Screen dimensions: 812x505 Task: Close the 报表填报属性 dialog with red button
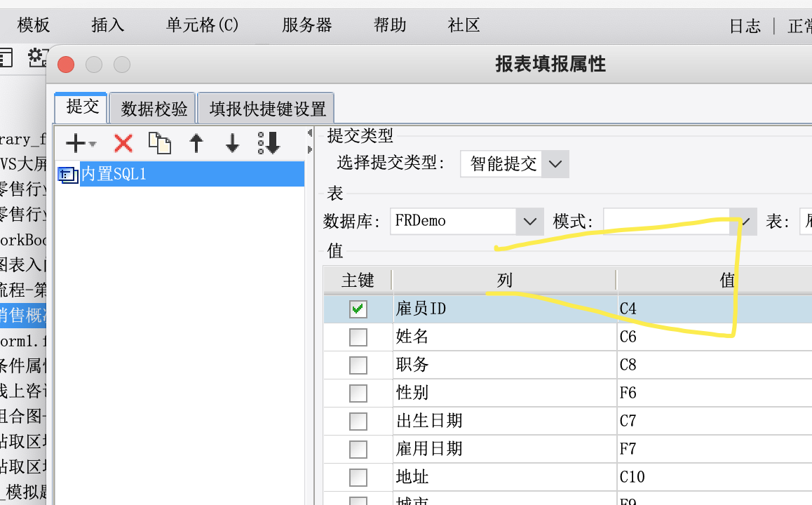pos(66,65)
